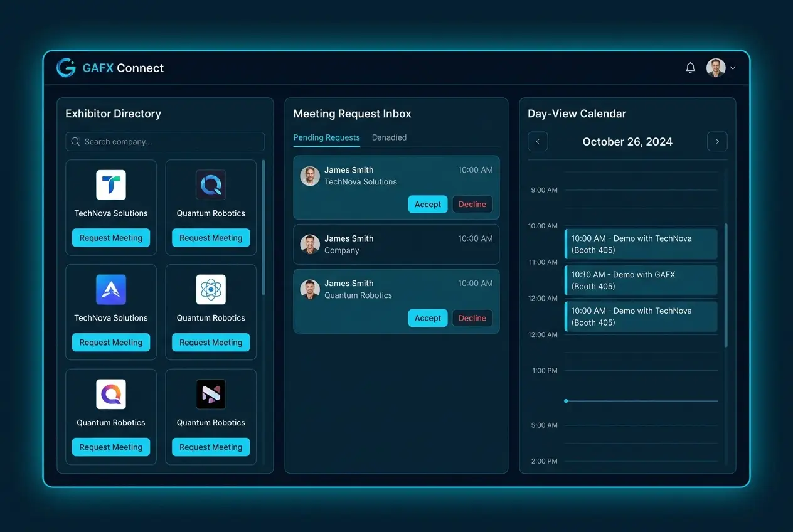Image resolution: width=793 pixels, height=532 pixels.
Task: Click the TechNova Solutions T logo
Action: click(111, 185)
